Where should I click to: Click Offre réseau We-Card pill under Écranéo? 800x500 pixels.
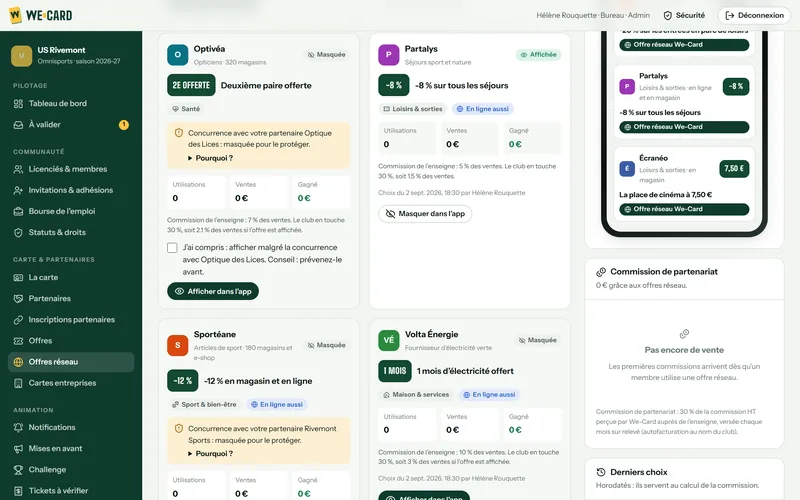click(x=684, y=209)
